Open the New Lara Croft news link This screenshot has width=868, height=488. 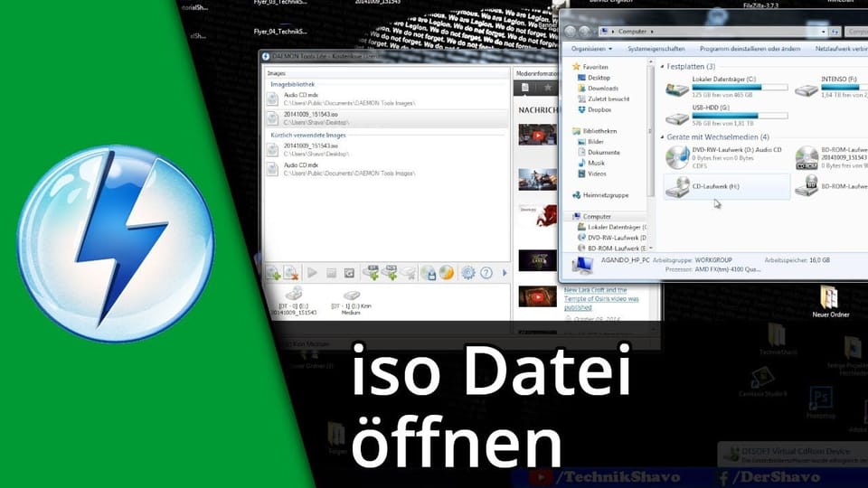coord(601,299)
